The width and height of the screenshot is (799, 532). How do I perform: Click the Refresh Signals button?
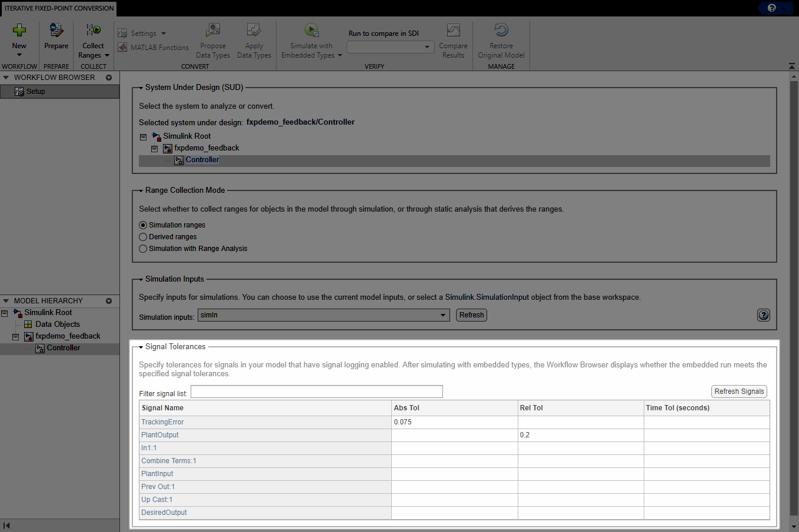click(x=739, y=391)
